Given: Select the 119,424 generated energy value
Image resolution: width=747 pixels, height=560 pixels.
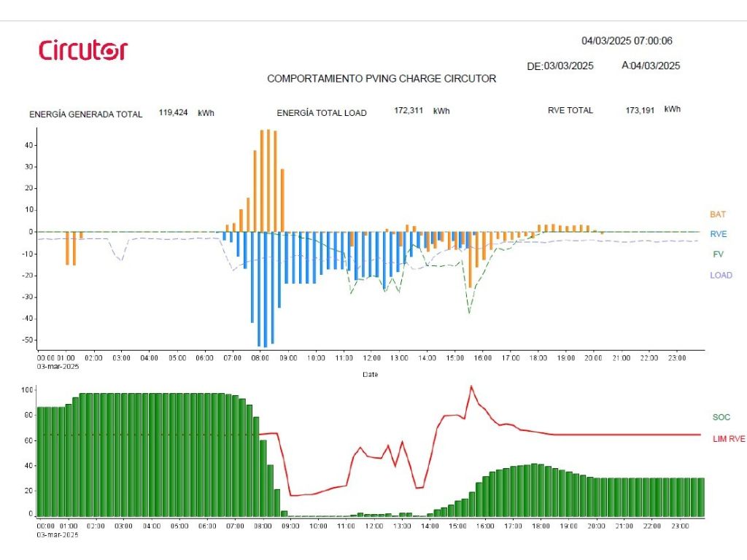Looking at the screenshot, I should tap(174, 113).
